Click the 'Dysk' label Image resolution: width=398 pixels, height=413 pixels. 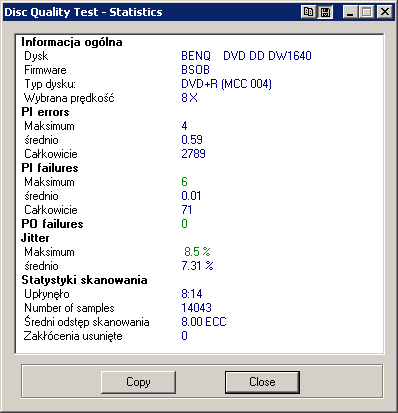pyautogui.click(x=36, y=56)
